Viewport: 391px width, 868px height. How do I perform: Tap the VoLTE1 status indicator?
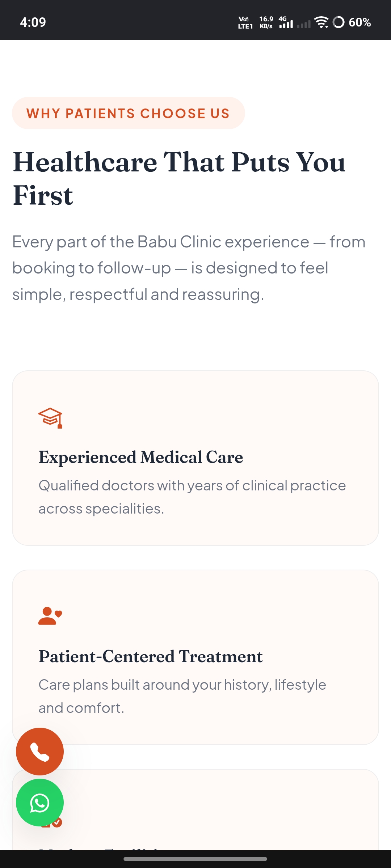[x=245, y=22]
